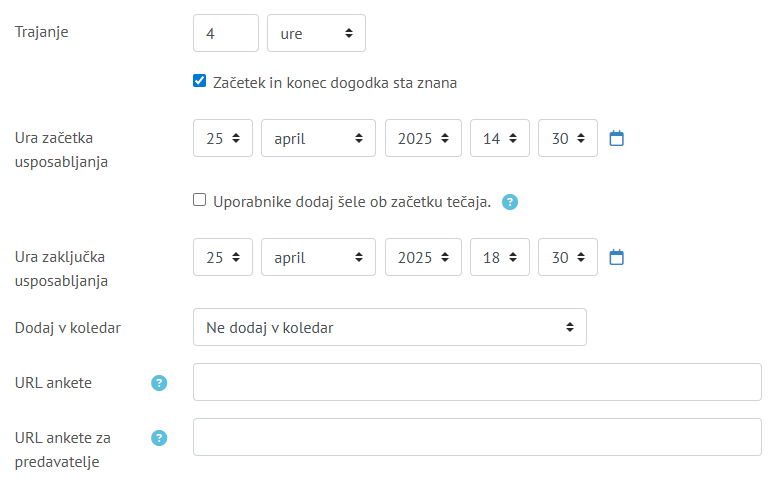Screen dimensions: 781x482
Task: Open the 'Ne dodaj v koledar' dropdown
Action: pyautogui.click(x=389, y=327)
